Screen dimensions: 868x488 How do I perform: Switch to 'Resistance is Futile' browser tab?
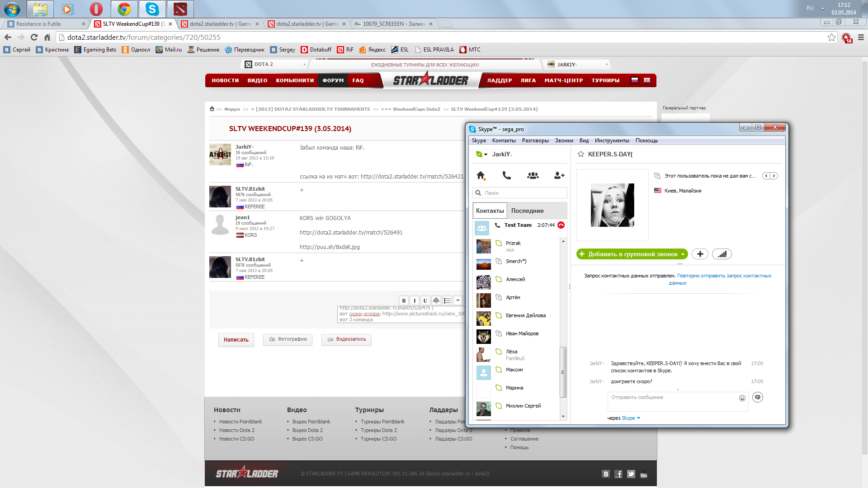[x=45, y=24]
